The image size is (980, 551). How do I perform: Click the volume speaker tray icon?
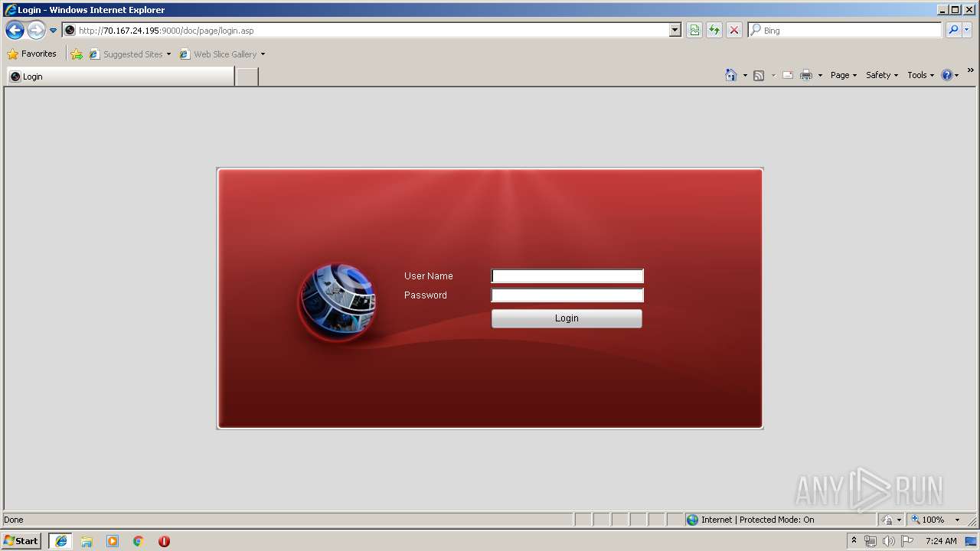click(x=889, y=541)
